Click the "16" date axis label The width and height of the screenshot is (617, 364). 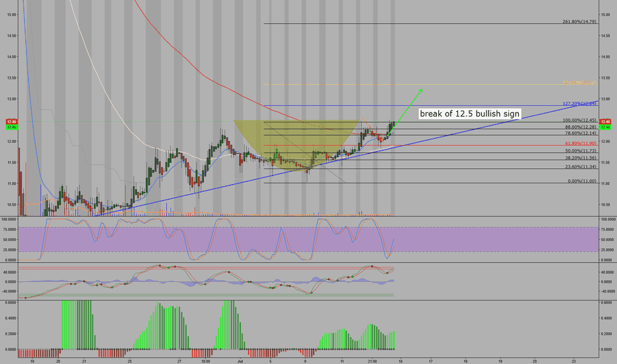coord(401,361)
